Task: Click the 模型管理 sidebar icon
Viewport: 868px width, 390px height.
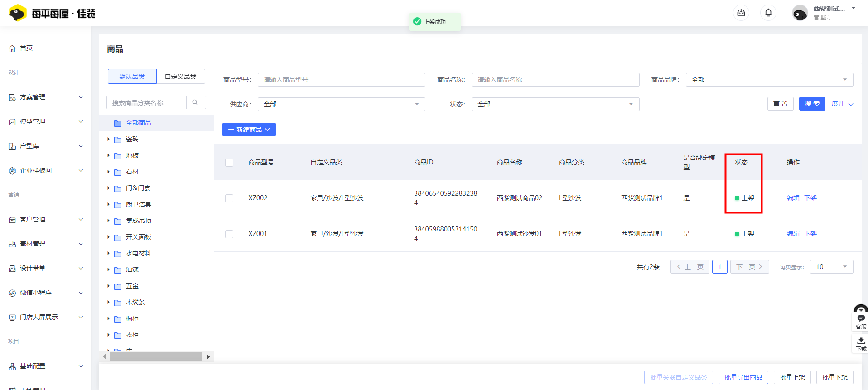Action: pos(12,122)
